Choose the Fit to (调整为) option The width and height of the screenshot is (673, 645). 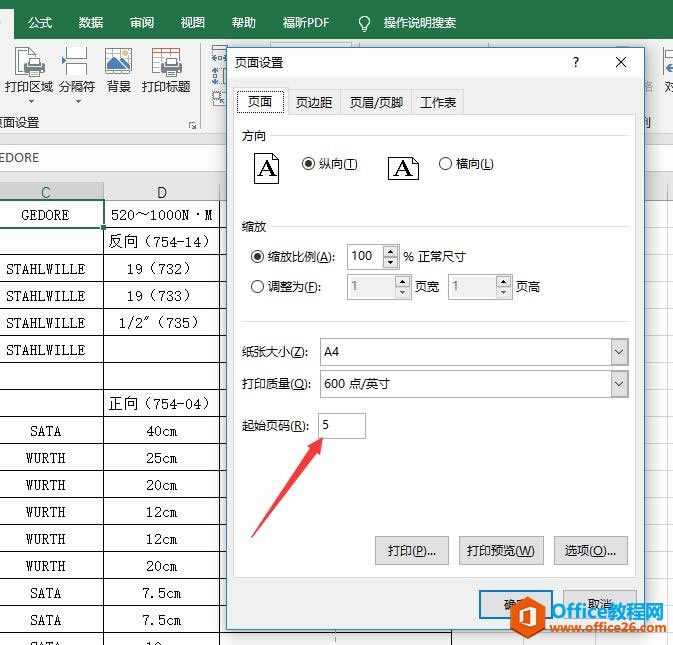pyautogui.click(x=257, y=286)
